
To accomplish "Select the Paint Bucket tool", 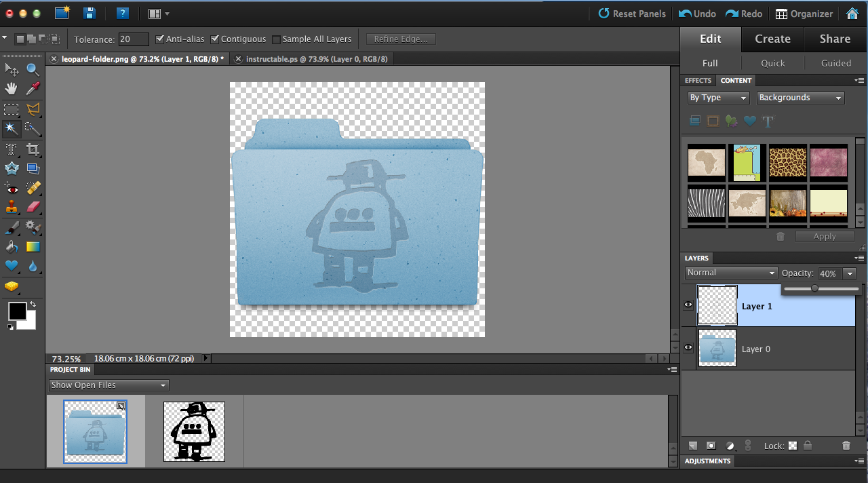I will point(12,247).
